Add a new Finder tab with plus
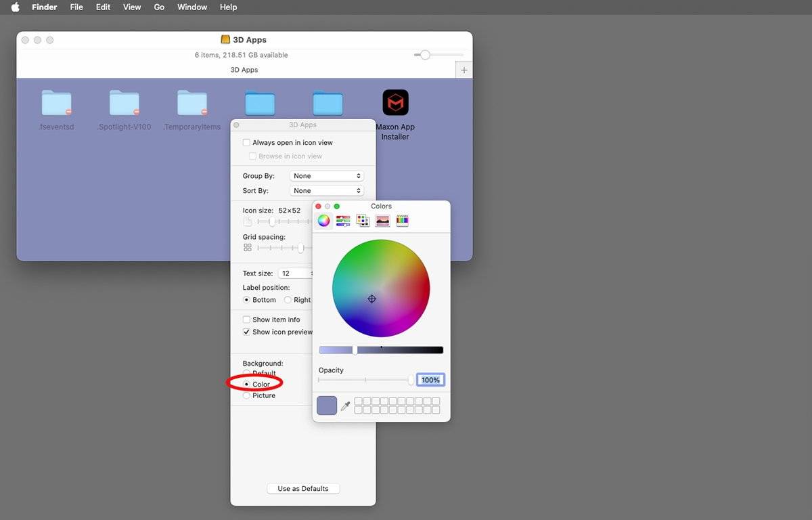The height and width of the screenshot is (520, 812). pos(464,70)
